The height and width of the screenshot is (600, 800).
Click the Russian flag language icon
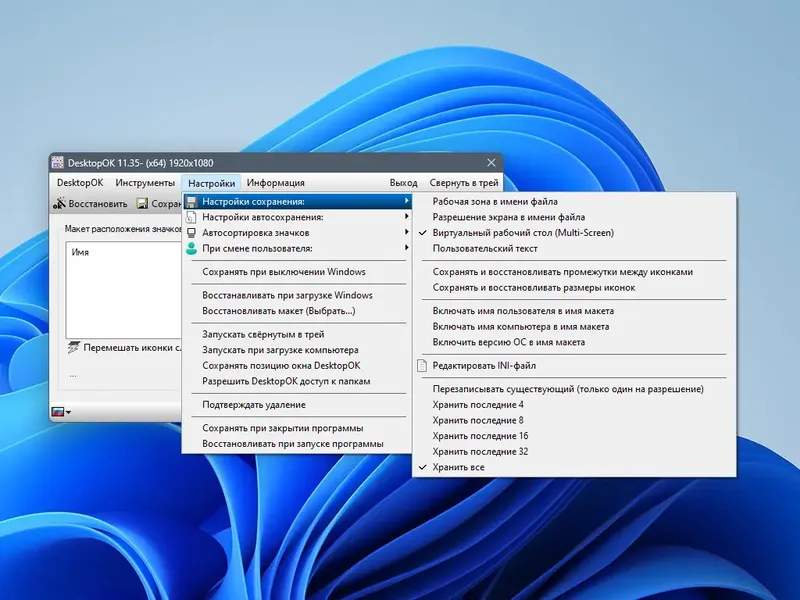tap(58, 412)
